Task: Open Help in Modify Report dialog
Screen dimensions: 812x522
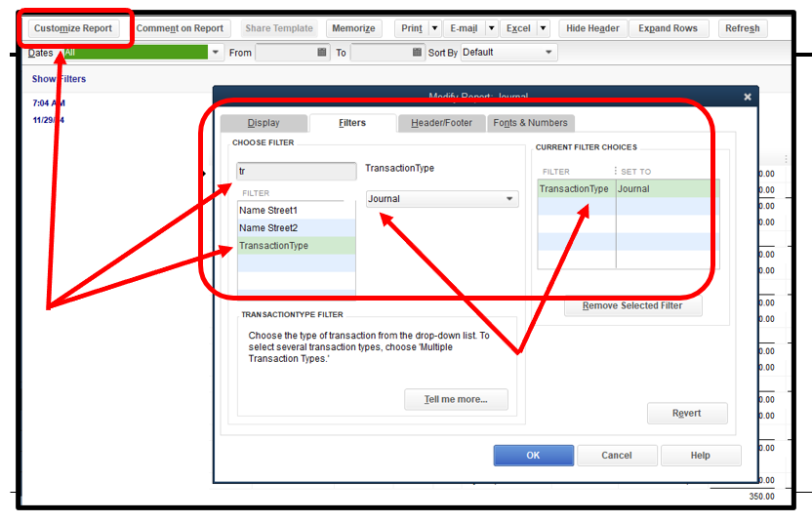Action: 701,456
